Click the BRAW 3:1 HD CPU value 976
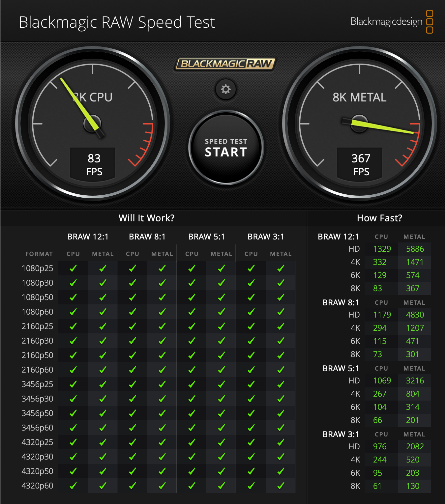This screenshot has height=504, width=445. [x=380, y=447]
